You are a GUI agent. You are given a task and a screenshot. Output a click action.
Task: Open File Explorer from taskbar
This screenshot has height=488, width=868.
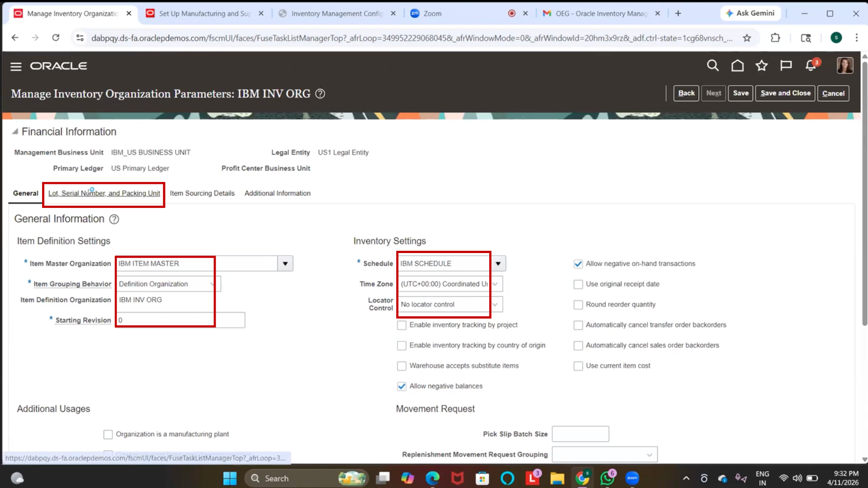click(557, 478)
